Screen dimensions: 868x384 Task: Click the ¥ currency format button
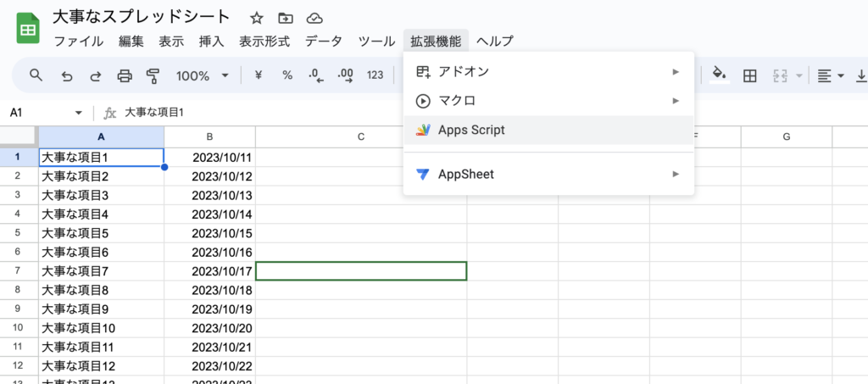tap(259, 75)
